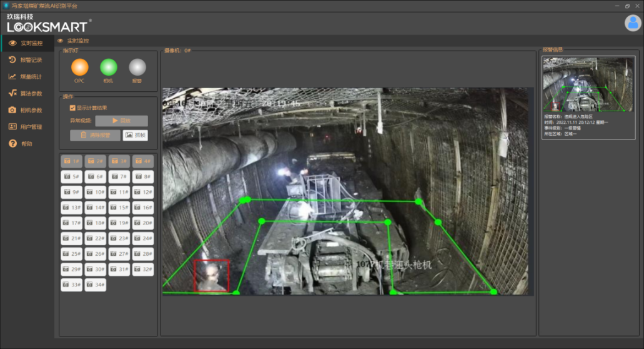Click the 用户管理 ID card icon
The height and width of the screenshot is (349, 644).
pyautogui.click(x=12, y=127)
